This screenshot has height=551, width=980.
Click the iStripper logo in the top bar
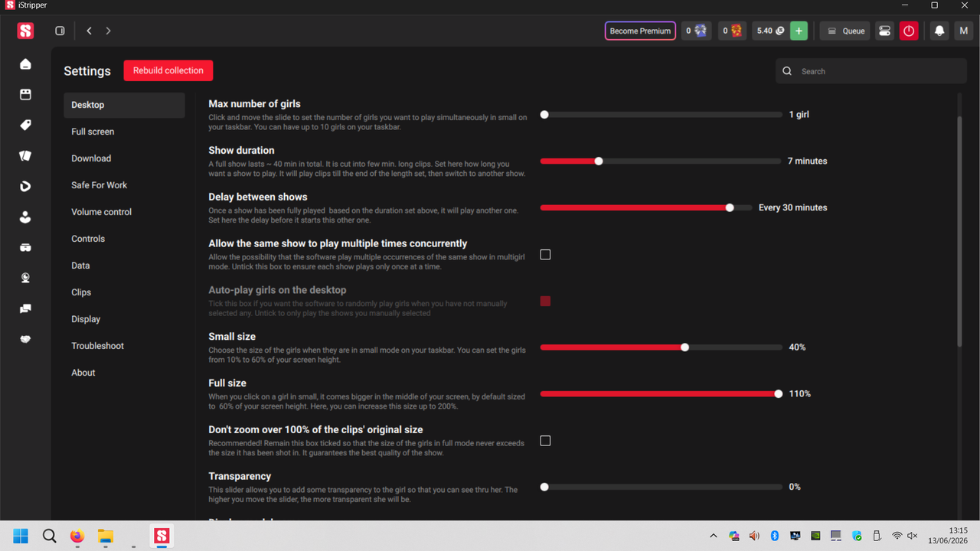[26, 31]
